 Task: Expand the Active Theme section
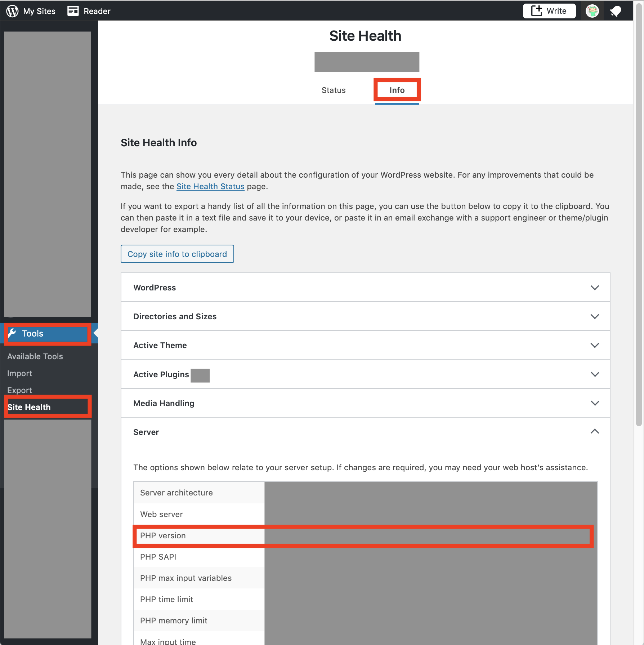366,345
